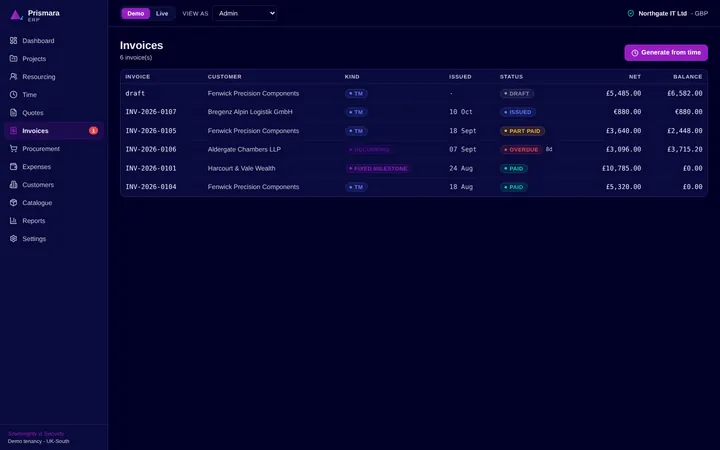The image size is (720, 450).
Task: Click the £3,715.20 balance amount
Action: 685,149
